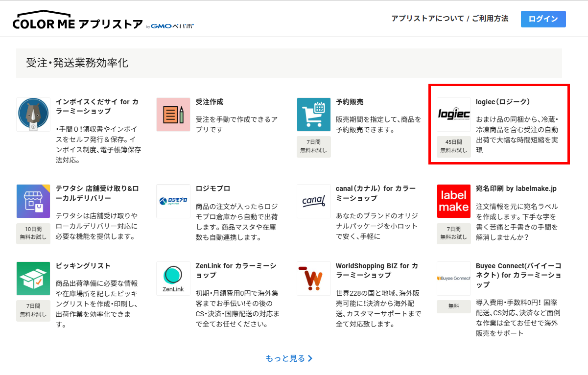Open the 予約販売 title link
The width and height of the screenshot is (588, 375).
click(350, 102)
